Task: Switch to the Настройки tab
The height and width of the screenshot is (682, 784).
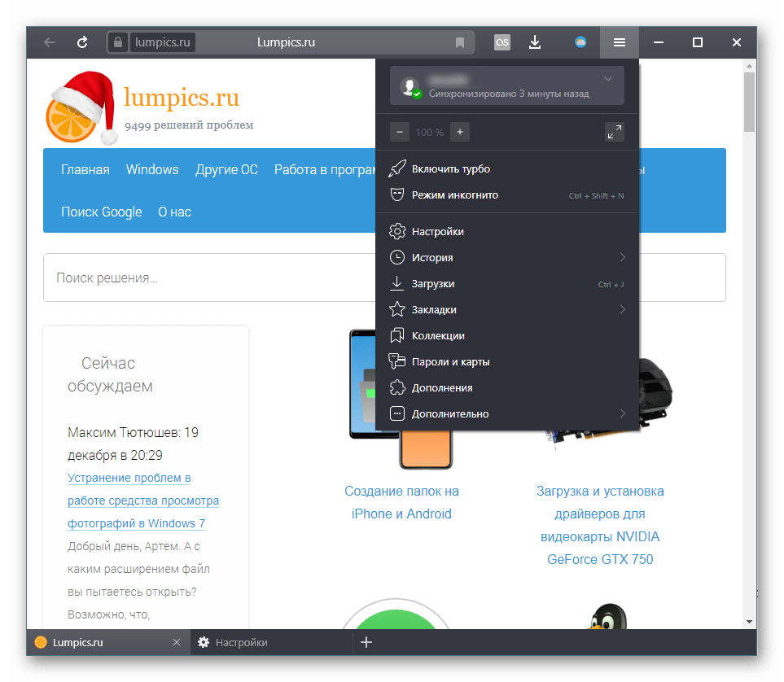Action: 242,642
